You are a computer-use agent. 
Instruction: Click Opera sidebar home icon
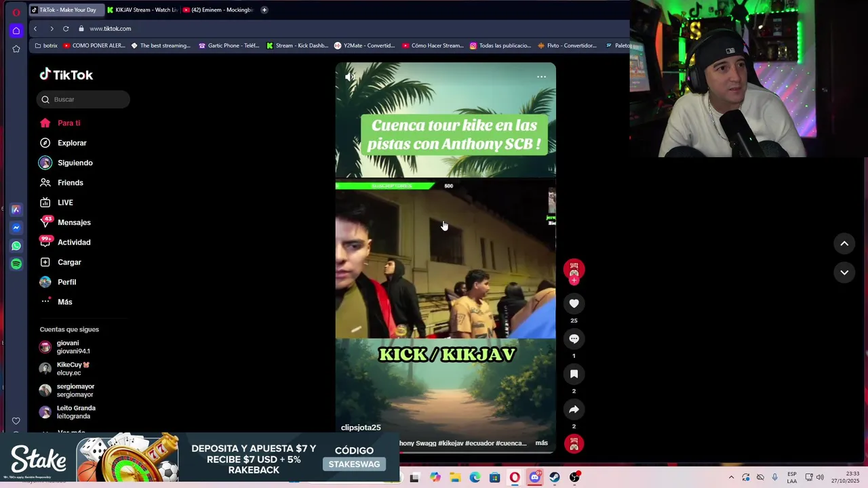tap(16, 30)
